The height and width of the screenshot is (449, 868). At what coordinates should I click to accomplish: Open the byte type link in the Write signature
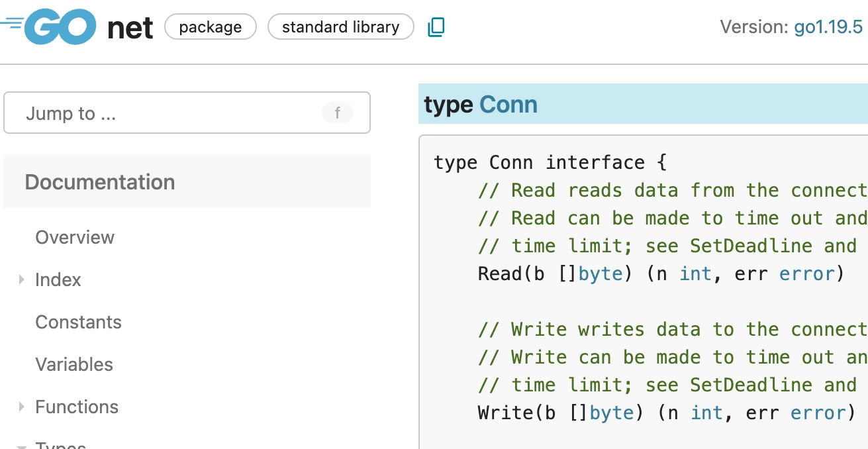tap(611, 413)
